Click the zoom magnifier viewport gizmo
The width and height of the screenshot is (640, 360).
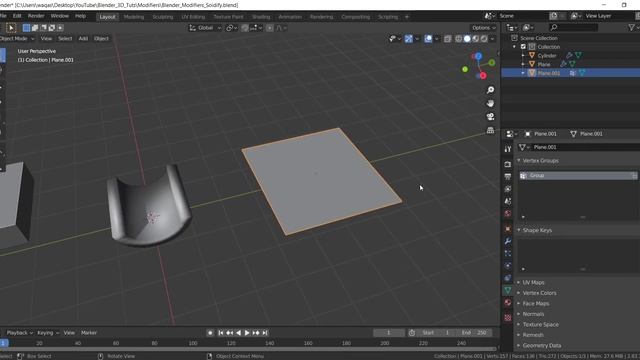pos(490,90)
